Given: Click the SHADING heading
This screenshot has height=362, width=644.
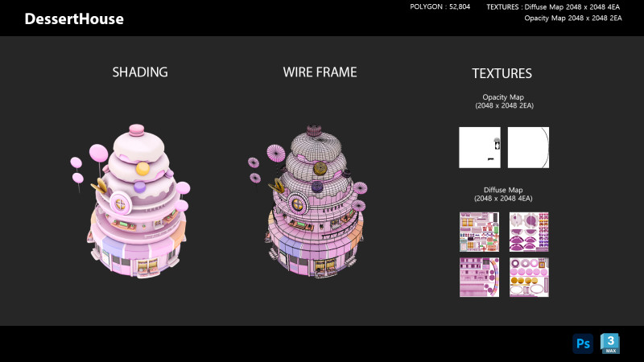Looking at the screenshot, I should [140, 72].
